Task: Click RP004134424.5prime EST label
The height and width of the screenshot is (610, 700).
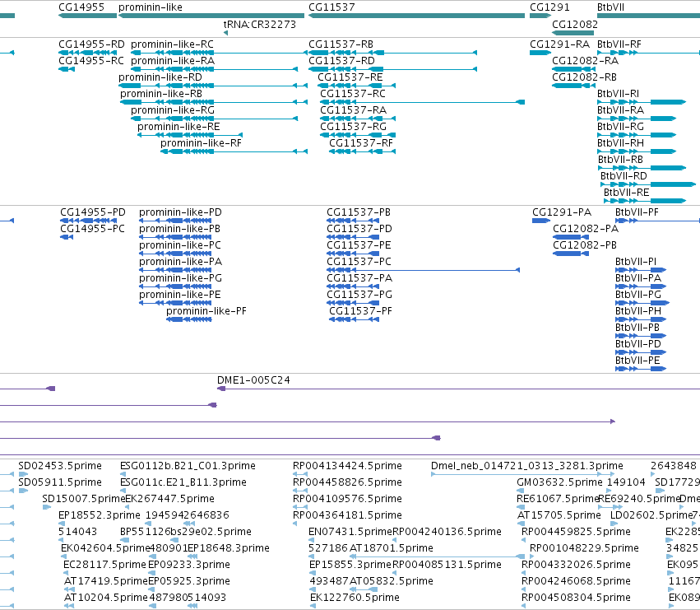Action: click(347, 466)
